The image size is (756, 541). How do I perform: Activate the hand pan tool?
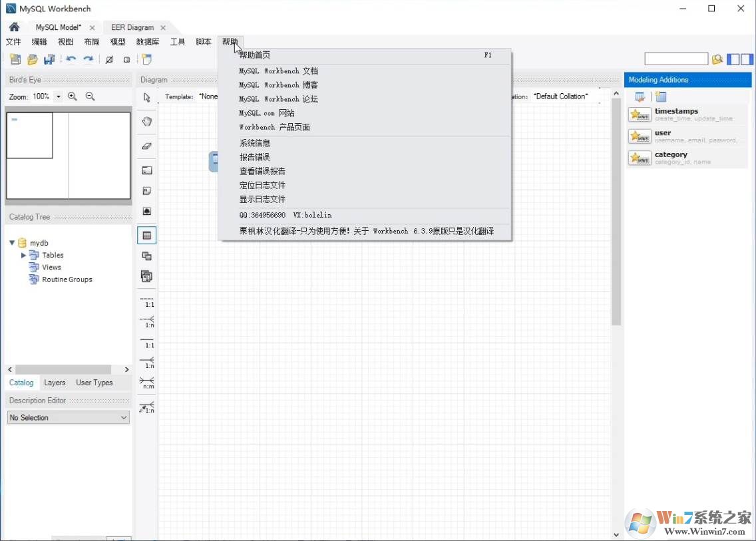[x=146, y=121]
